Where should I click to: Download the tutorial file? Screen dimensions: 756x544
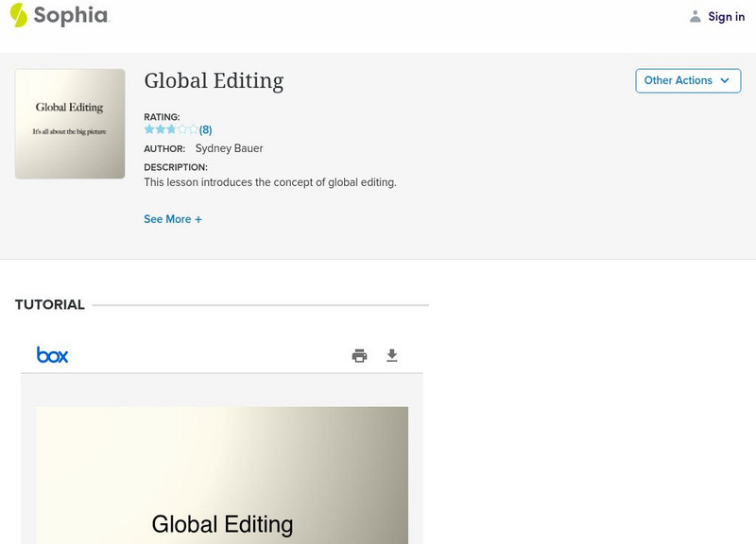tap(392, 356)
